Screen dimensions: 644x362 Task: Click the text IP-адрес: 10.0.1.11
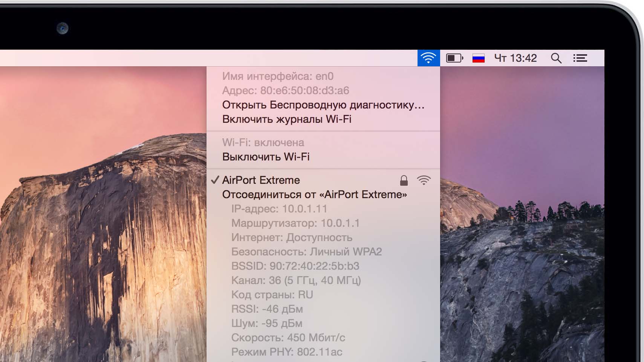(x=279, y=209)
